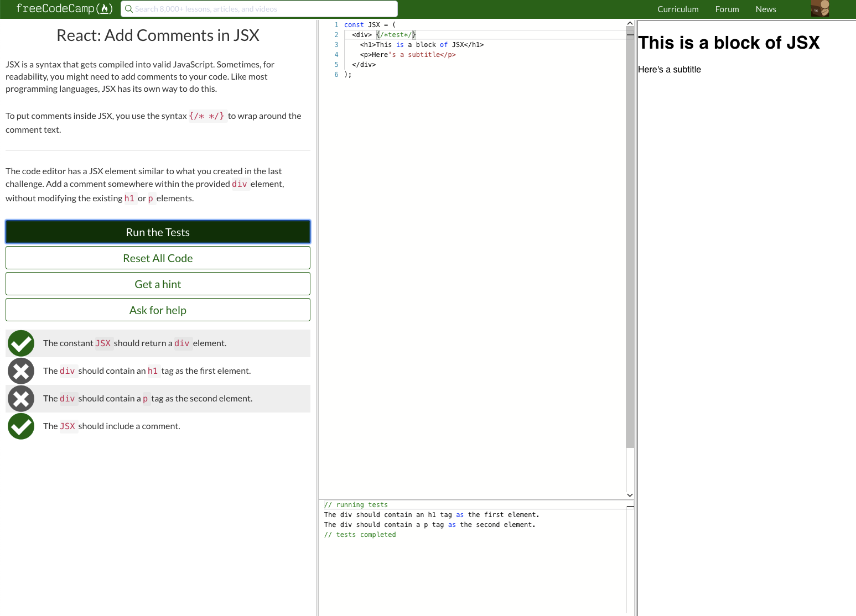
Task: Click the checkmark beside the comment test
Action: (x=20, y=426)
